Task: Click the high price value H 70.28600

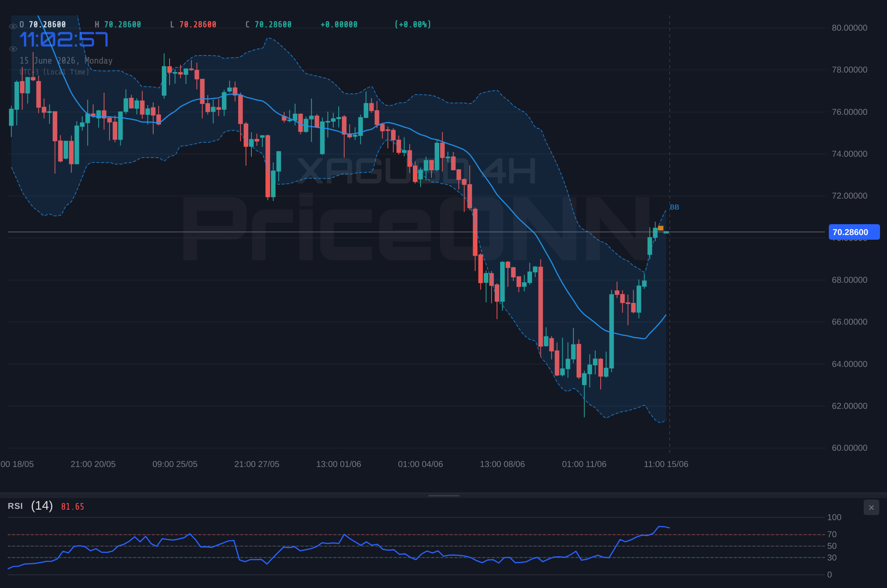Action: point(118,24)
